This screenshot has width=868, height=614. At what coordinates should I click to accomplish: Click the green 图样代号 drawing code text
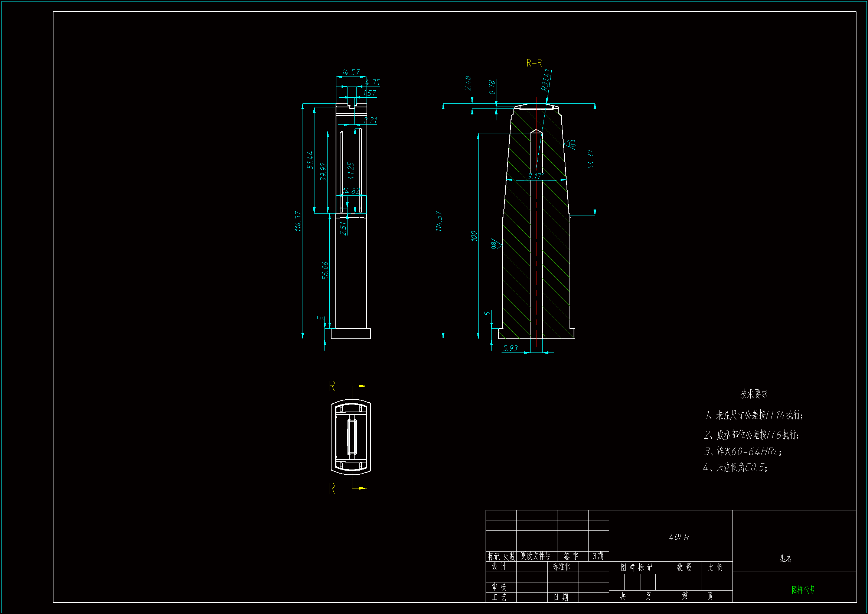[x=803, y=589]
